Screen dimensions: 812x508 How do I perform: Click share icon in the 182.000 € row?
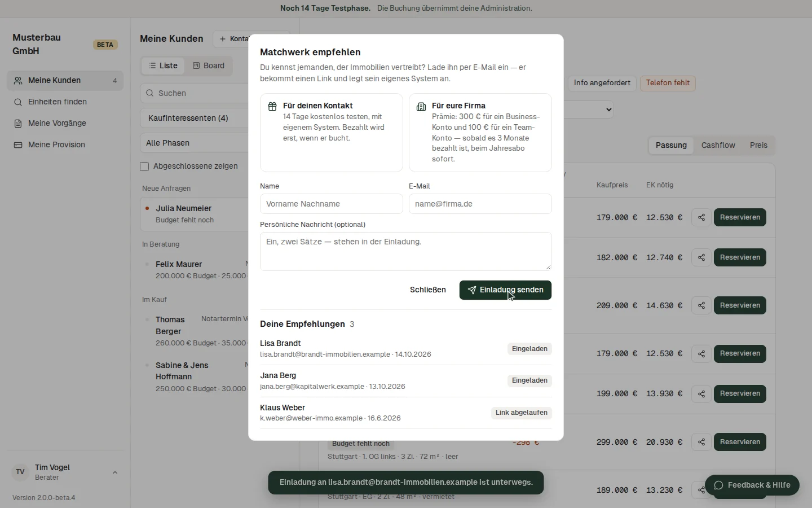coord(701,257)
